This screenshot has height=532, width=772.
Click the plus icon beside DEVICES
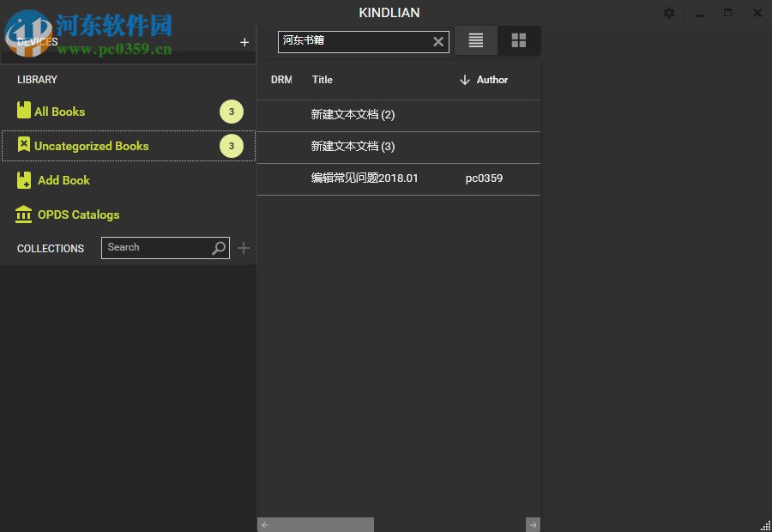coord(244,41)
